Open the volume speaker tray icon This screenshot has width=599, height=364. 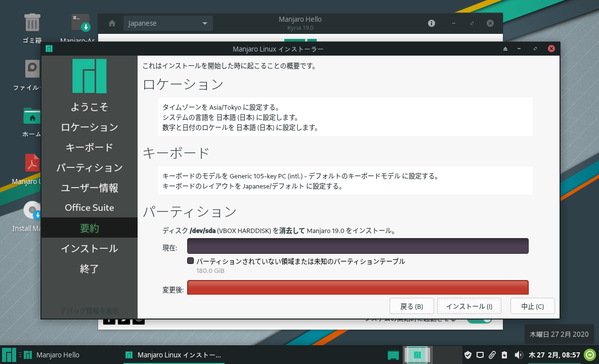tap(518, 355)
